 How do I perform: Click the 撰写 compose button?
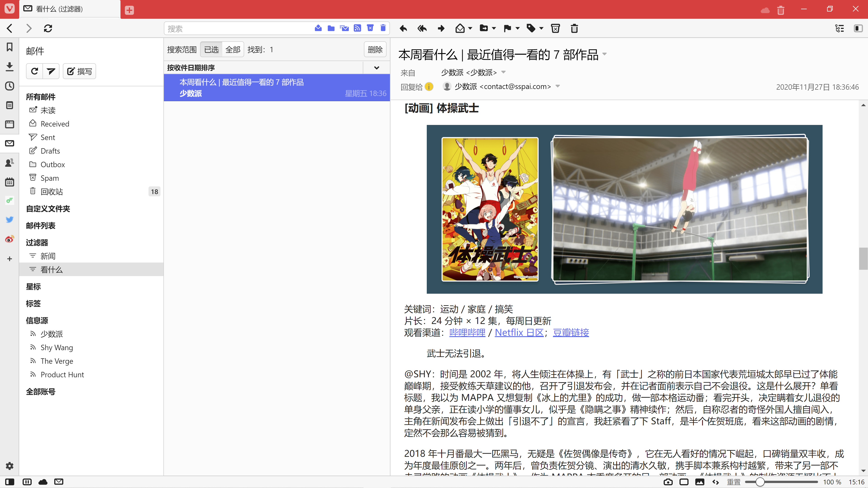80,71
